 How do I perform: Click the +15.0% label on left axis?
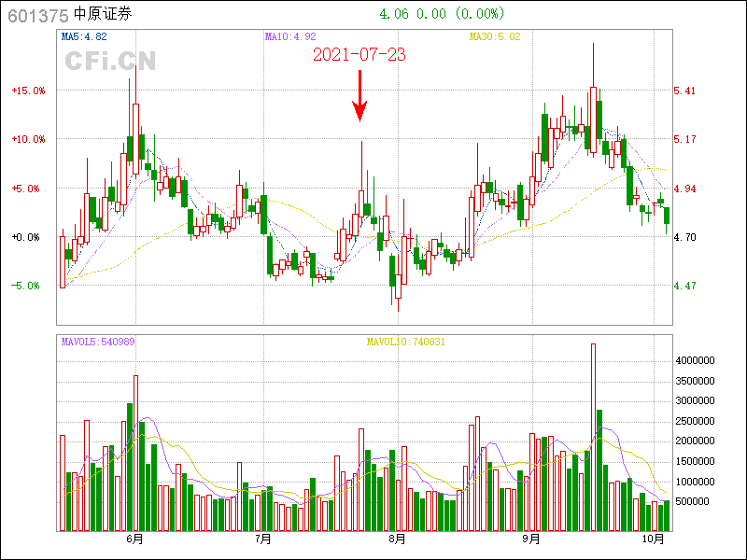pos(28,91)
